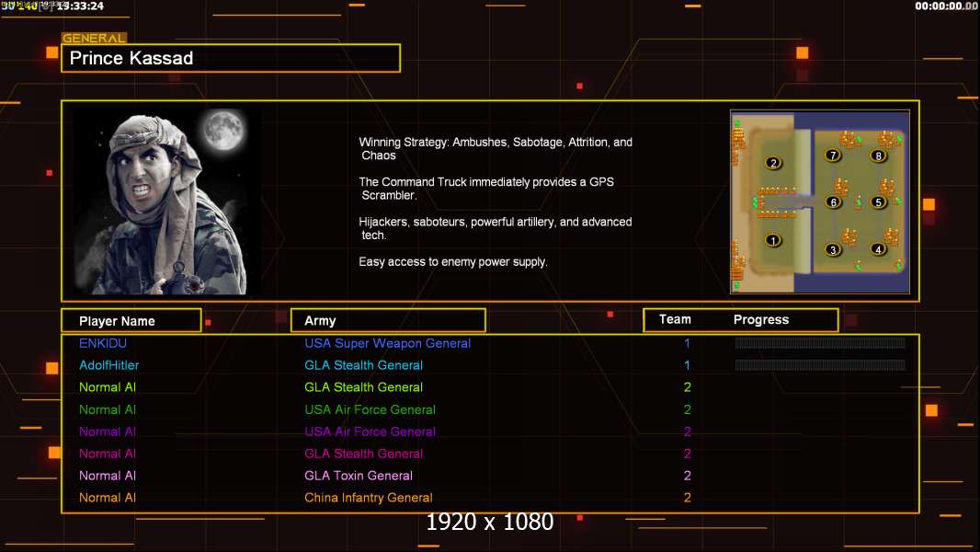The height and width of the screenshot is (552, 980).
Task: Select Normal AI in the GLA Toxin row
Action: pos(108,476)
